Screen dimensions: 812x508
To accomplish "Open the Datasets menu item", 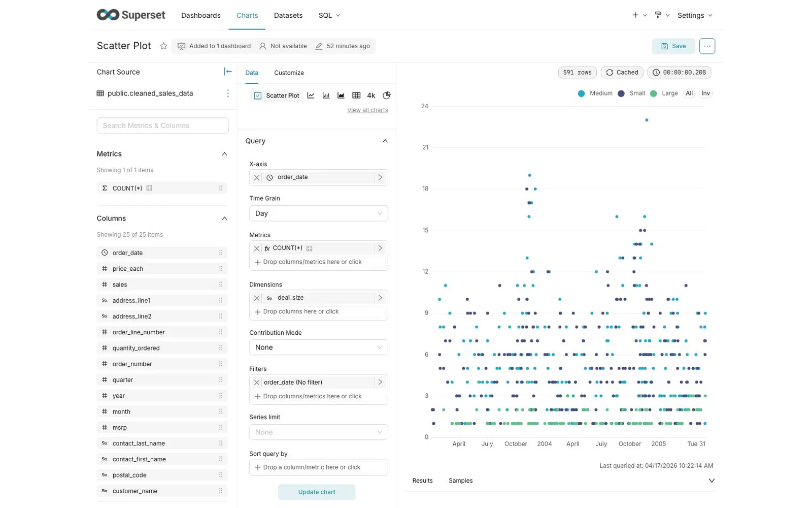I will [288, 15].
